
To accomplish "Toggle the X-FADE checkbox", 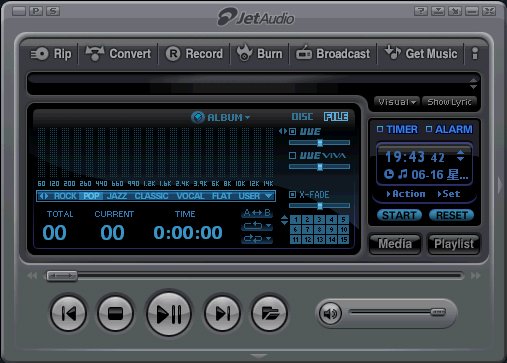I will point(292,194).
